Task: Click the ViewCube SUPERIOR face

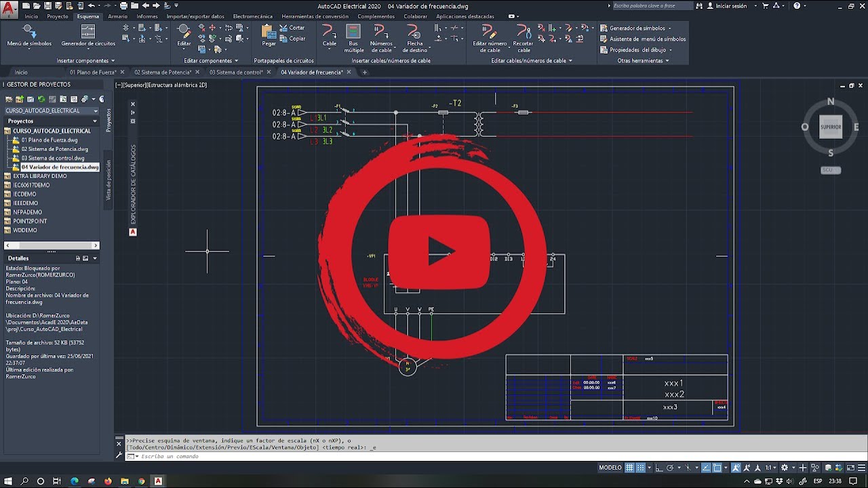Action: tap(830, 127)
